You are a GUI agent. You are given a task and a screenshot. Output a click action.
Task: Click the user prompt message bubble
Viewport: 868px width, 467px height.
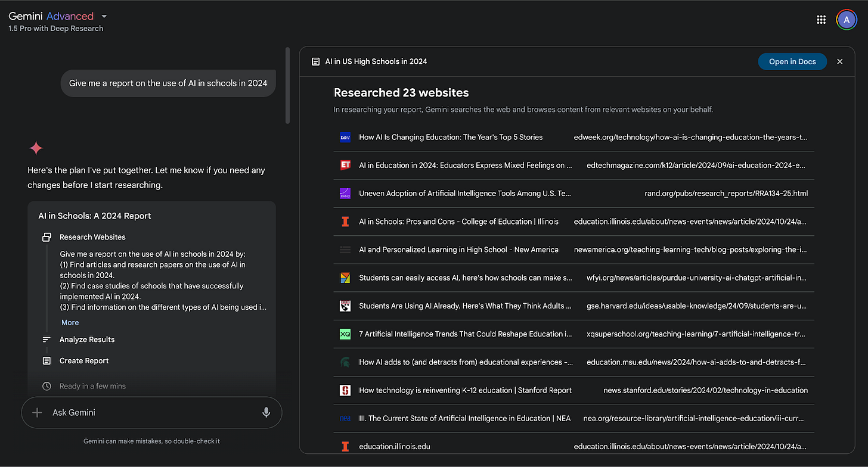[x=168, y=83]
